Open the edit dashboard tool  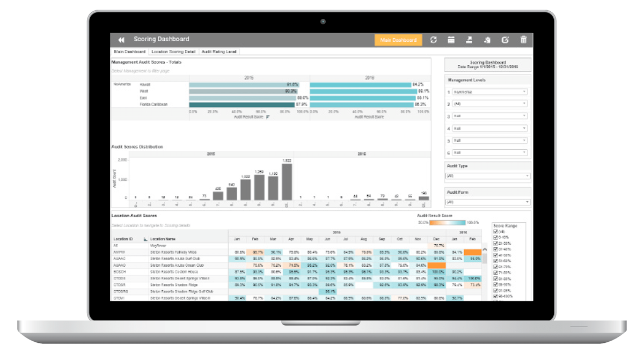tap(504, 40)
